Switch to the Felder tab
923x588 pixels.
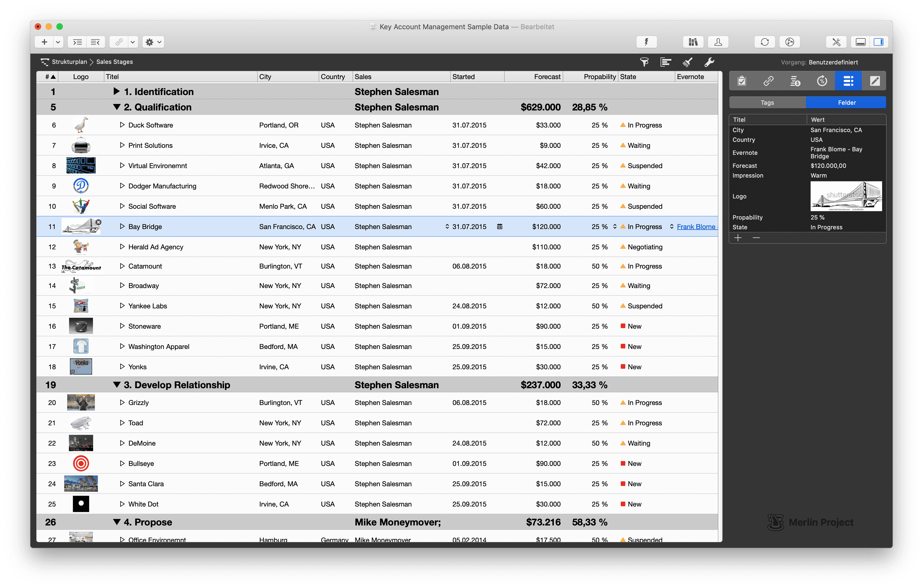point(846,102)
